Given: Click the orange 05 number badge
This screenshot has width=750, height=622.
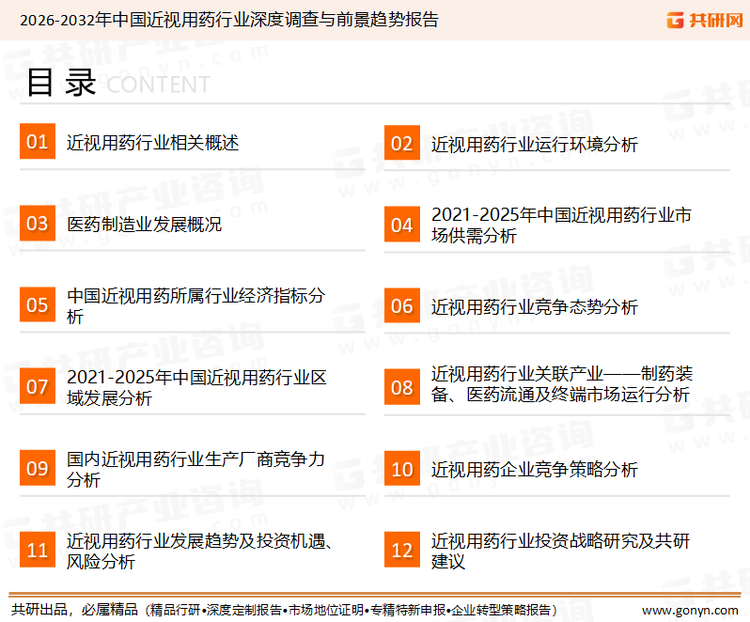Looking at the screenshot, I should (x=37, y=305).
